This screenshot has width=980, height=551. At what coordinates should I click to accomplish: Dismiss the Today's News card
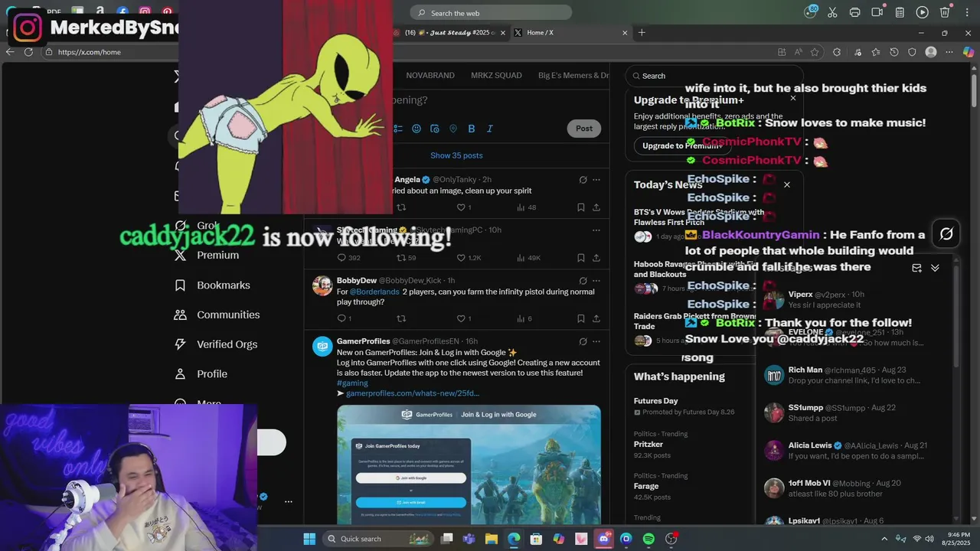786,184
